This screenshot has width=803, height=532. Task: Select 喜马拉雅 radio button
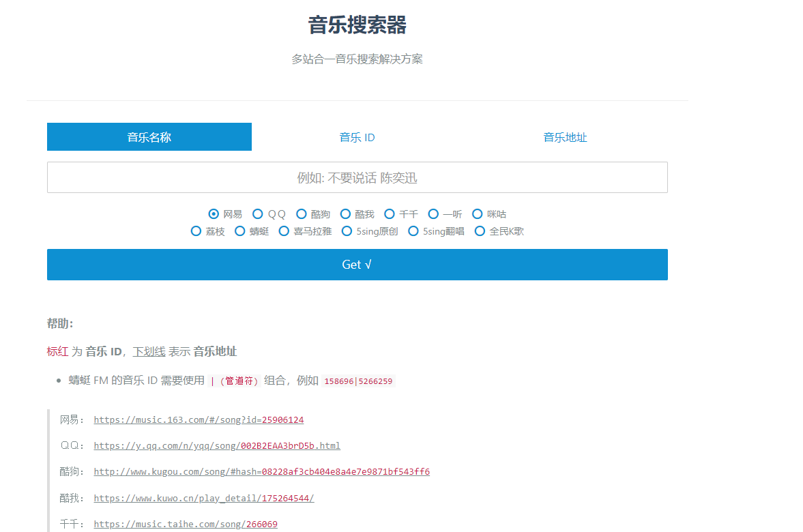(x=284, y=231)
